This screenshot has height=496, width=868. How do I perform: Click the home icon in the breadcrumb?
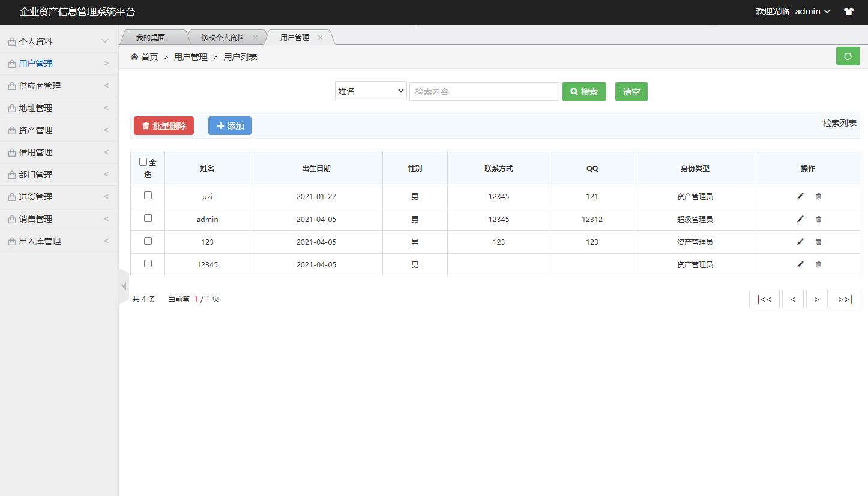tap(134, 56)
